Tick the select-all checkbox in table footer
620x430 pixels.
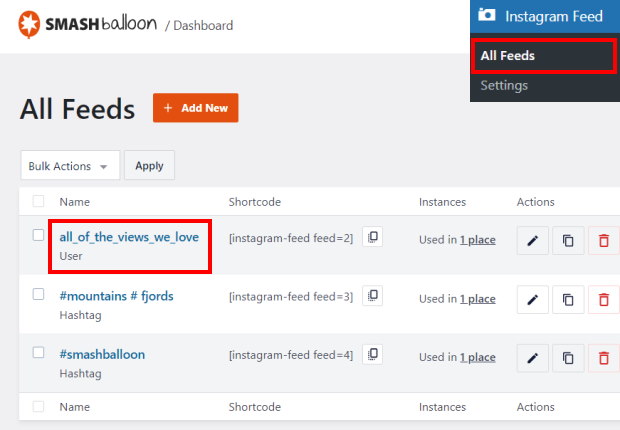pyautogui.click(x=38, y=406)
